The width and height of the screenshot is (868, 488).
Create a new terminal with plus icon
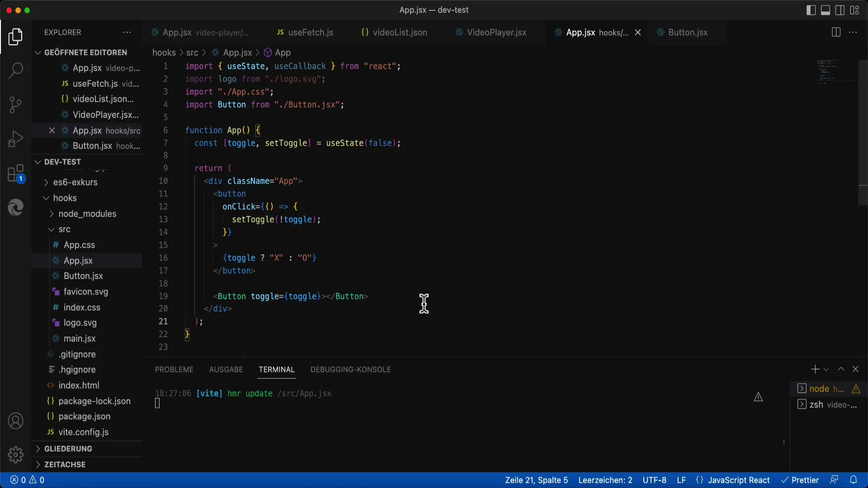(815, 369)
